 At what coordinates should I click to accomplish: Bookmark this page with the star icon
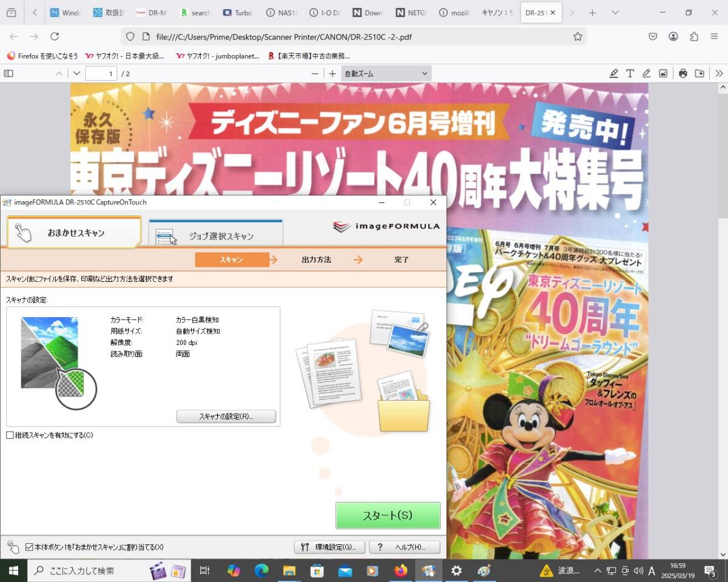click(x=578, y=36)
